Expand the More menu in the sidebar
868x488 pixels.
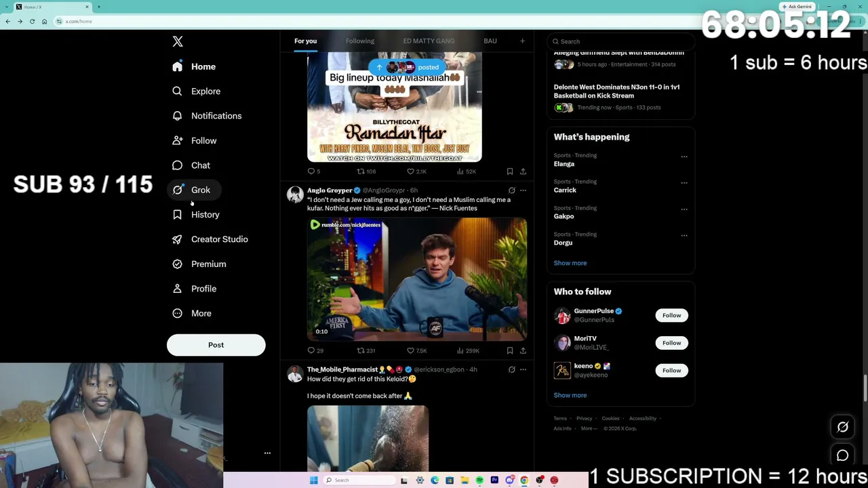192,313
